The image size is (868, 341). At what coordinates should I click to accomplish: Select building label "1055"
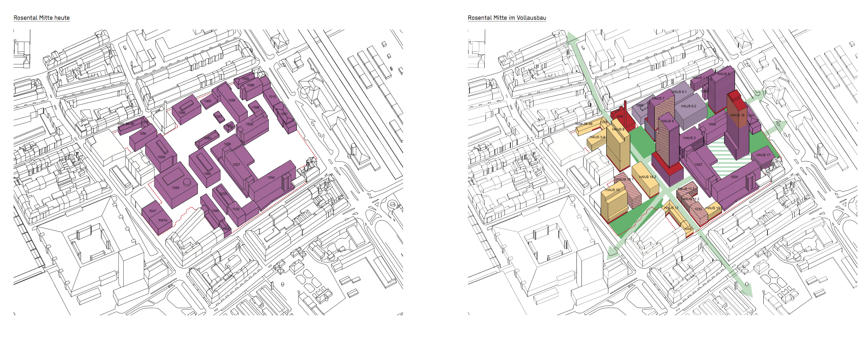(175, 188)
